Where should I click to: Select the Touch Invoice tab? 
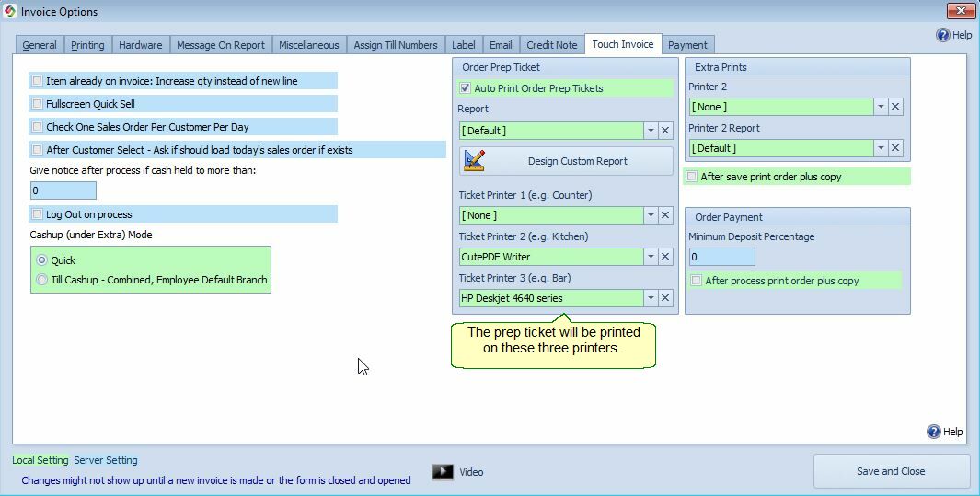point(623,44)
